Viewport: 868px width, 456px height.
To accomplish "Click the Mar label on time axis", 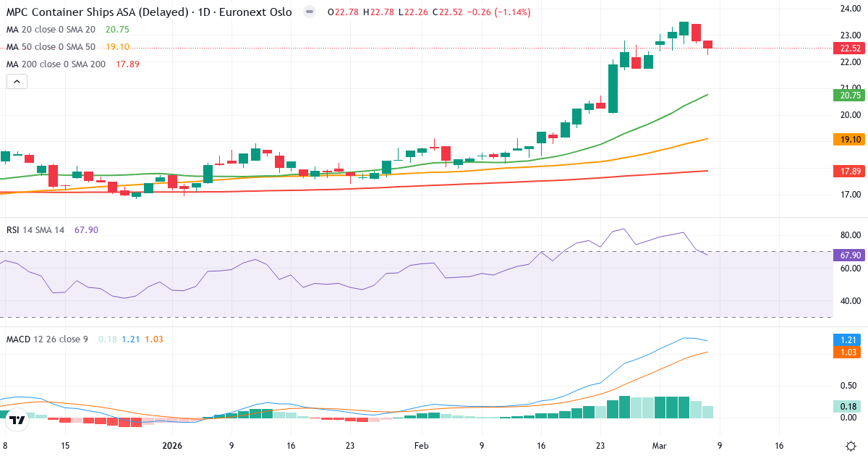I will pos(659,446).
